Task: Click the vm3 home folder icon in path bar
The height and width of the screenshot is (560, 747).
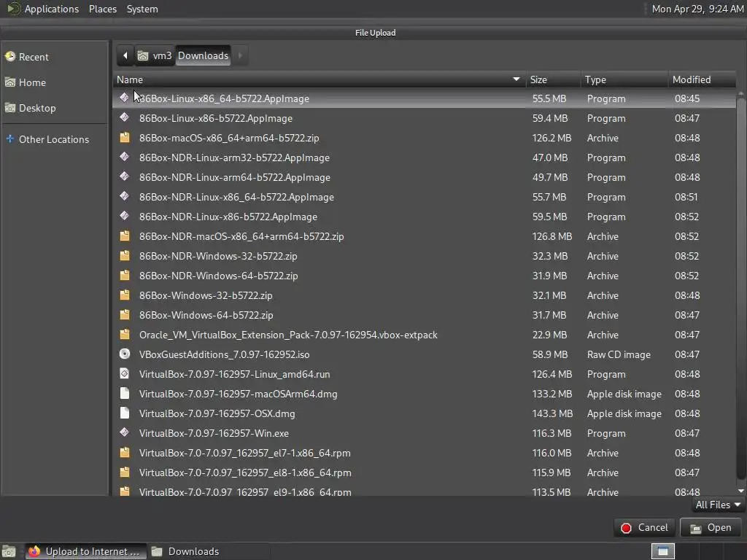Action: (143, 55)
